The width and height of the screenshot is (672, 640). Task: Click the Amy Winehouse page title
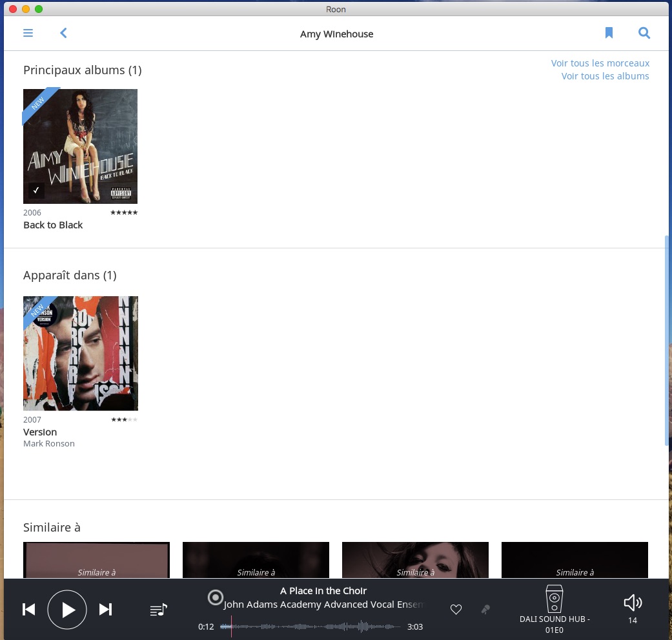336,34
